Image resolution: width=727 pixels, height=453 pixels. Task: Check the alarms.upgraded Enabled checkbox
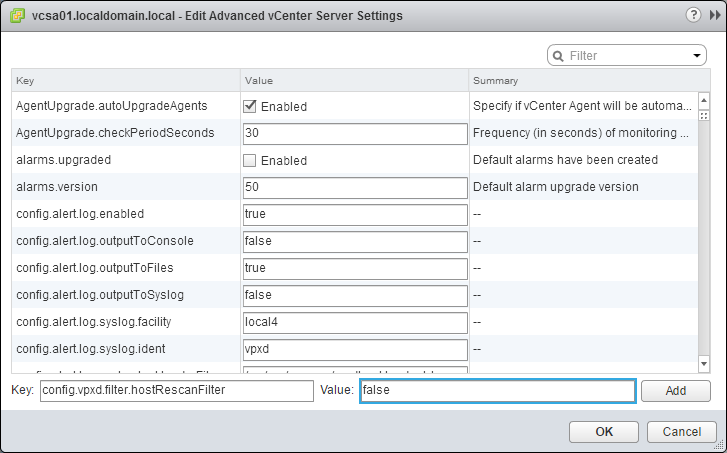(x=249, y=160)
